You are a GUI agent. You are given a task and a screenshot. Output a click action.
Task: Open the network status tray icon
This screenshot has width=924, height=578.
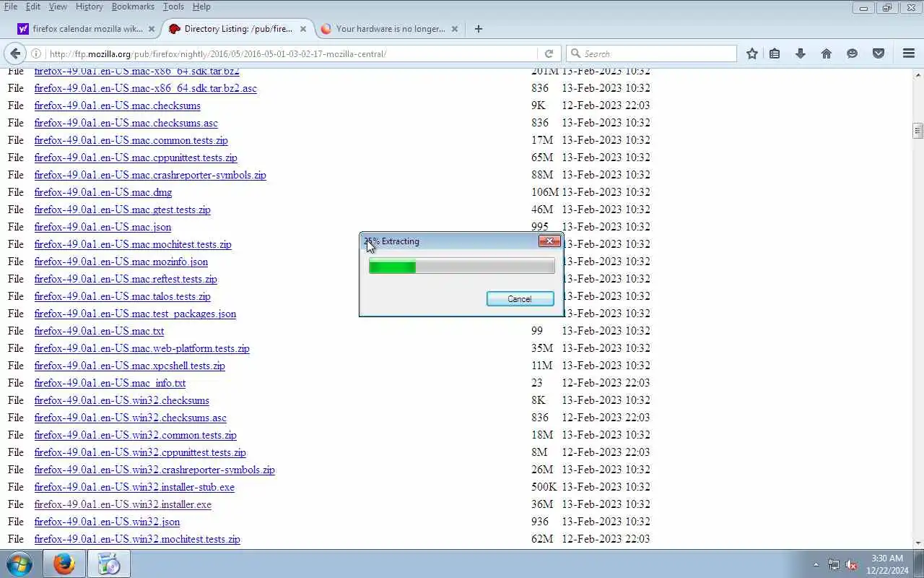834,564
